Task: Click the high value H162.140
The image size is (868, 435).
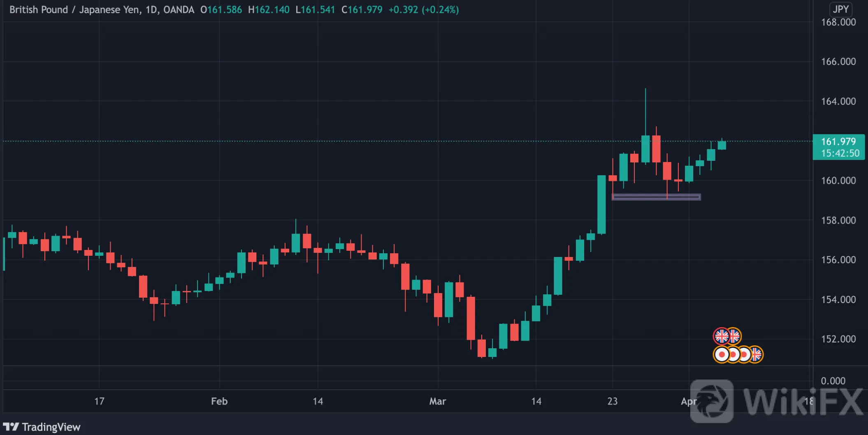Action: [x=269, y=9]
